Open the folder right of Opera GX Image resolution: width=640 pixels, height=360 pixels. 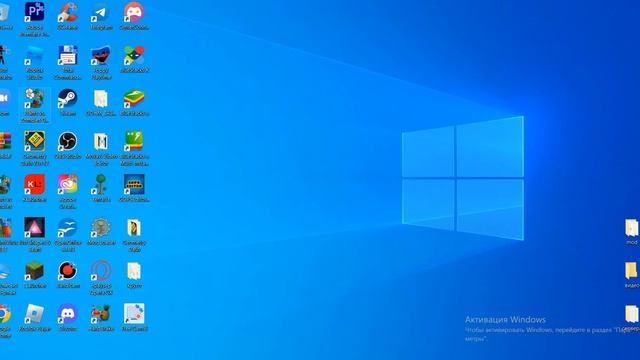pos(134,271)
